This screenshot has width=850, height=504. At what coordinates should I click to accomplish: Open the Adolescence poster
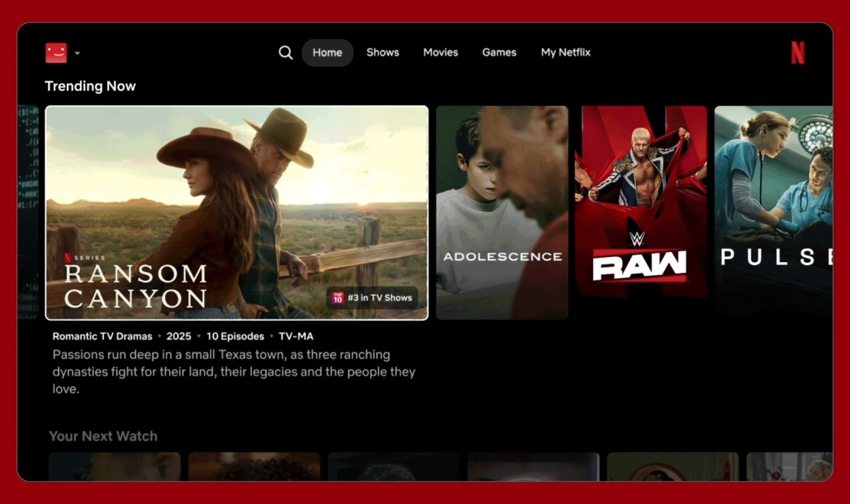[x=502, y=213]
